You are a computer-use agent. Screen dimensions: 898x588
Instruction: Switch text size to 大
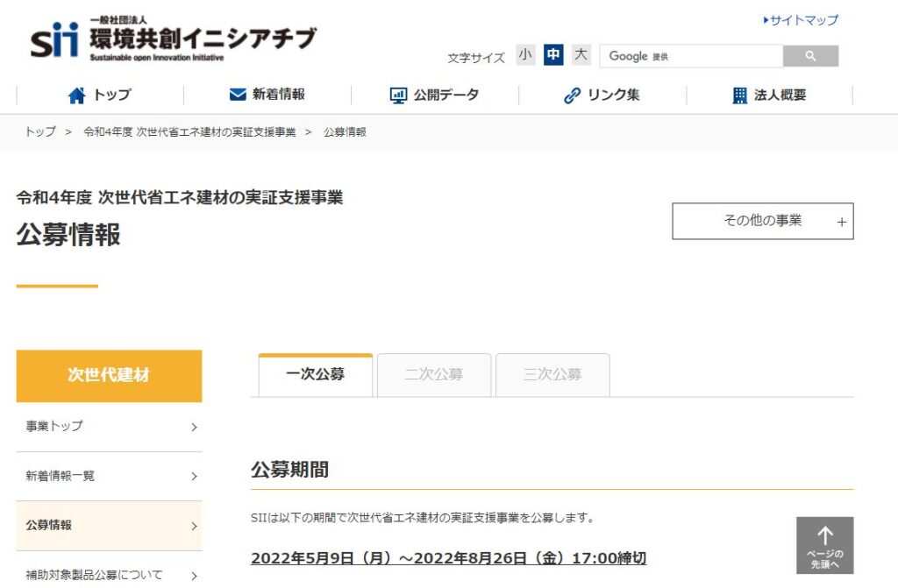tap(581, 54)
